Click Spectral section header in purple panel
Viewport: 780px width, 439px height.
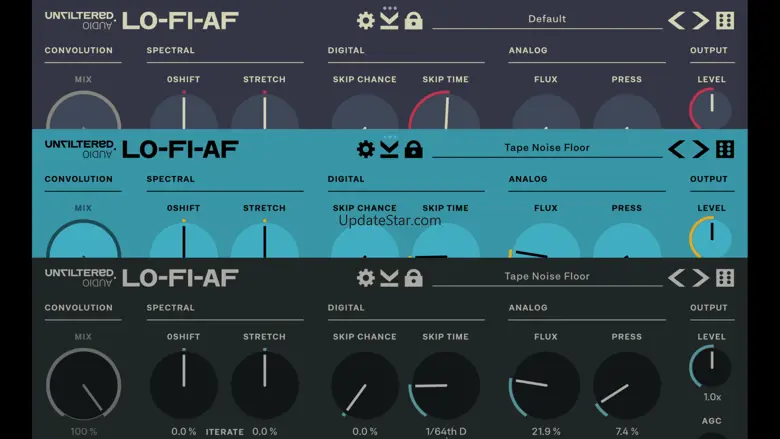pyautogui.click(x=171, y=50)
